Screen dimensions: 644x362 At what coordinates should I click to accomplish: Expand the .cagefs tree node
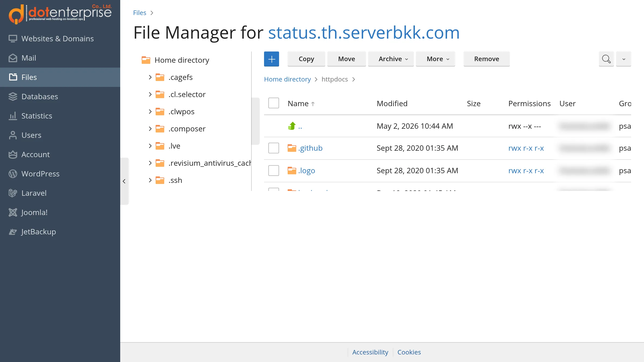150,77
